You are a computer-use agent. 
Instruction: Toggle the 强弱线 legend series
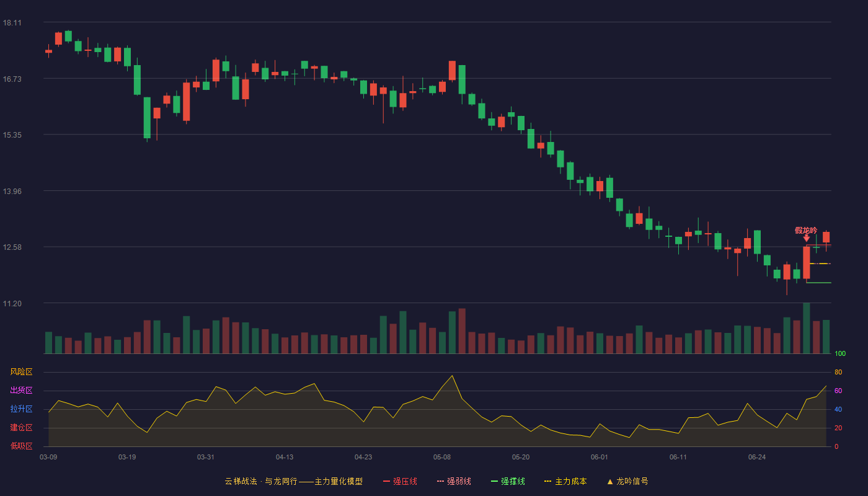click(454, 481)
